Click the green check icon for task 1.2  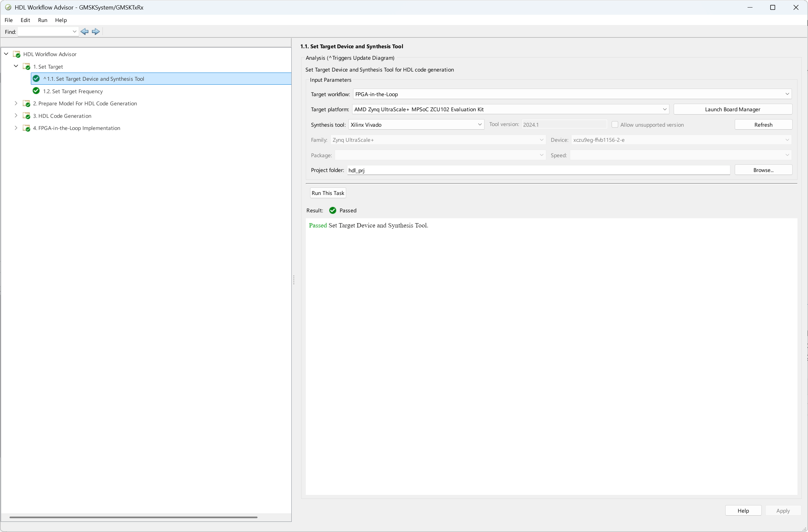point(36,91)
